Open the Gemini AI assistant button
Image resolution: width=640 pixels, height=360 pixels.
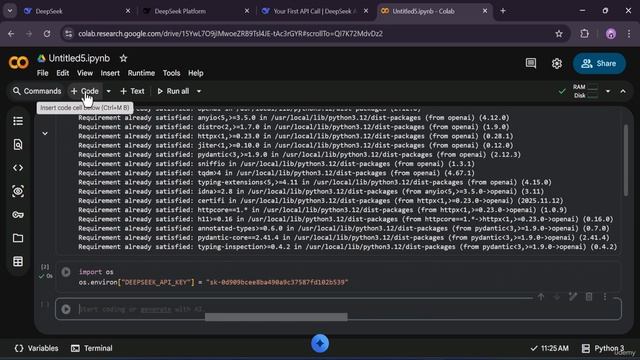pos(320,344)
